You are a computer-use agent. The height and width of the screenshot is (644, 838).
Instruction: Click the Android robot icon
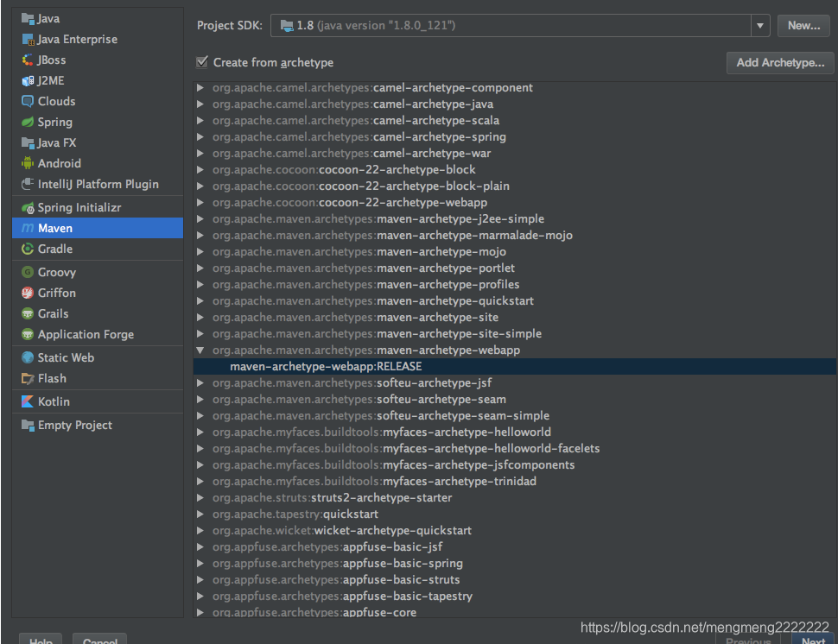tap(28, 163)
